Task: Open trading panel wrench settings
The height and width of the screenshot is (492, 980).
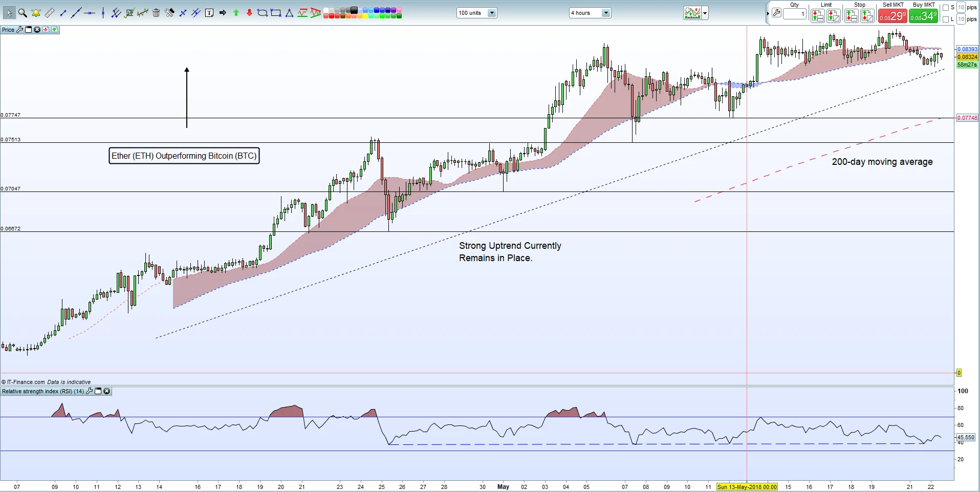Action: 776,13
